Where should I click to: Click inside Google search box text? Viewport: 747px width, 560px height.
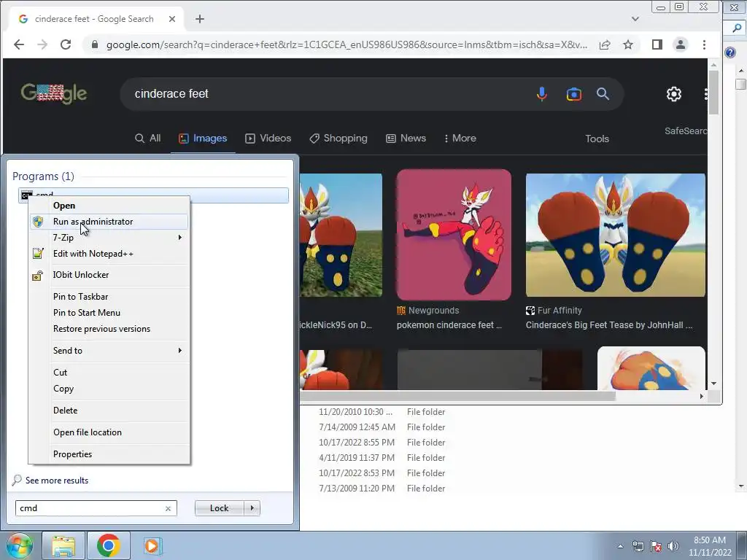click(171, 94)
